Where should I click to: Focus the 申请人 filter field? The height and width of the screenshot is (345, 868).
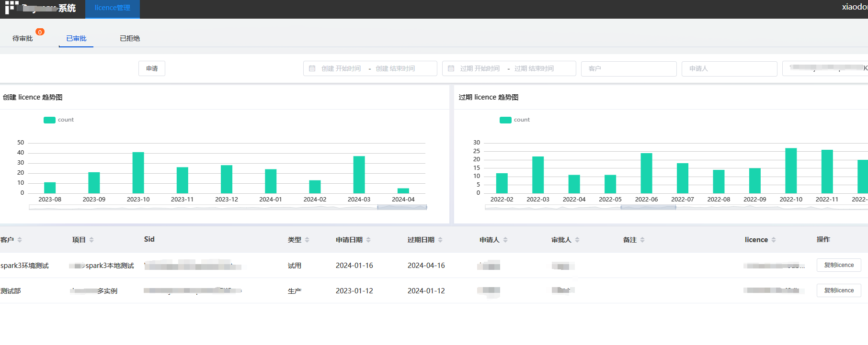point(730,68)
